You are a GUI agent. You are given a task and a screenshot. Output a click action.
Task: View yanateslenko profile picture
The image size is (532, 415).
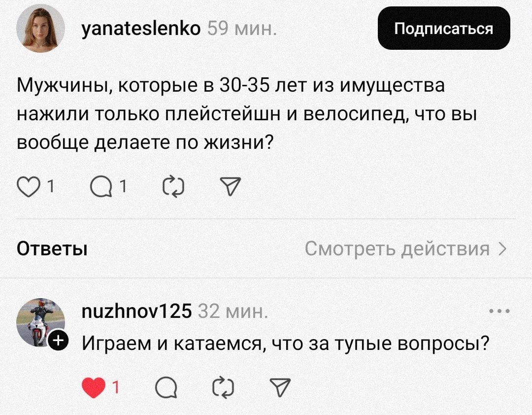41,28
